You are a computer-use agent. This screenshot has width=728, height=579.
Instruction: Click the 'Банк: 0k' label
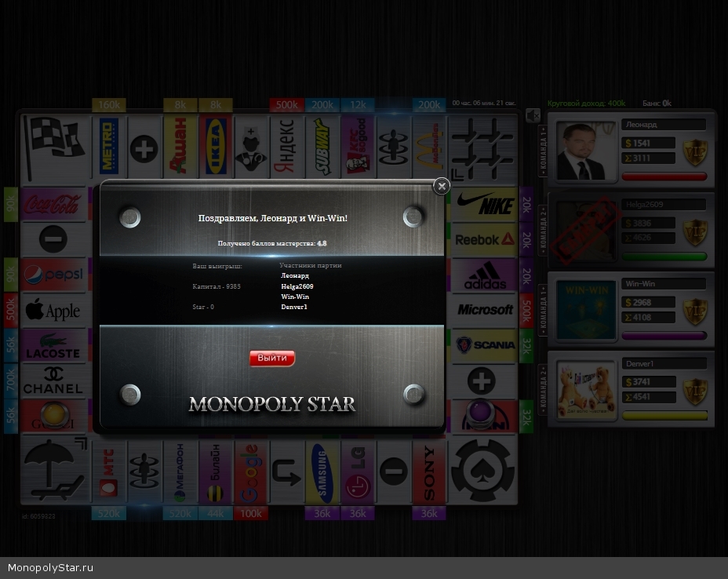click(x=657, y=103)
